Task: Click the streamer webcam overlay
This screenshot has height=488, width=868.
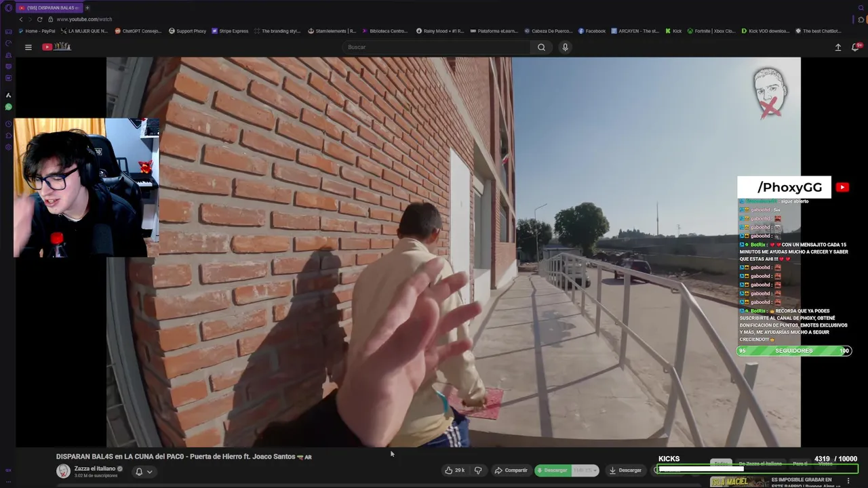Action: coord(86,188)
